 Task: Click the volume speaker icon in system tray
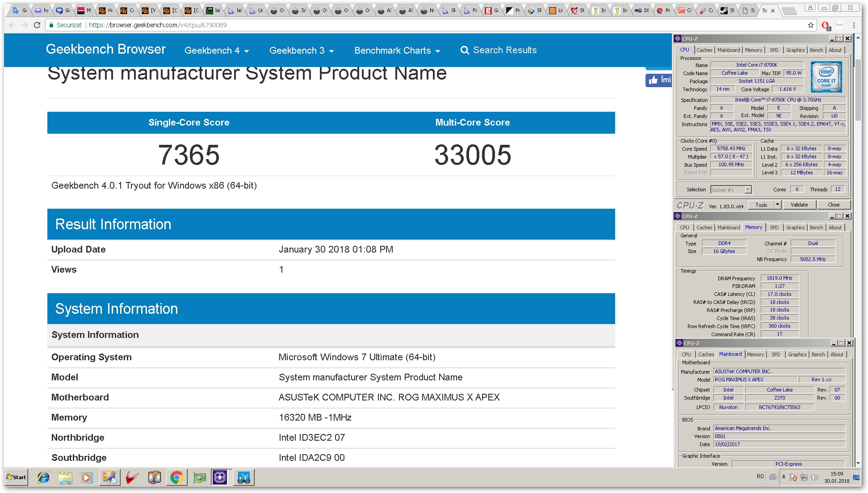tap(814, 477)
